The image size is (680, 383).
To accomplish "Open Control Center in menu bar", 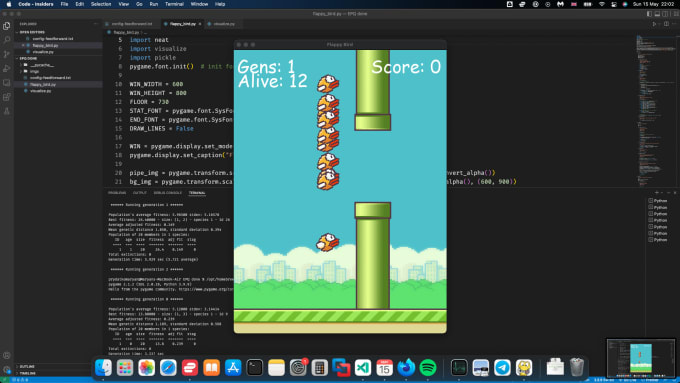I will (x=614, y=4).
